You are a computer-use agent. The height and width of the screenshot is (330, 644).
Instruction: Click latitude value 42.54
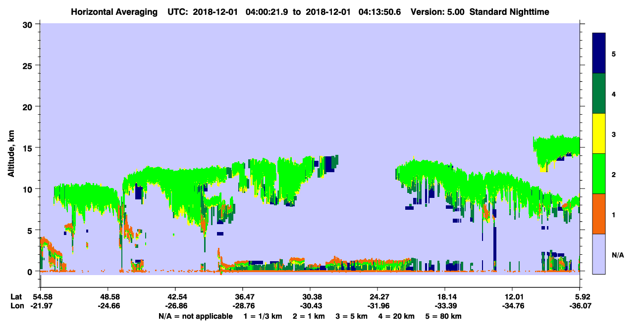coord(175,297)
